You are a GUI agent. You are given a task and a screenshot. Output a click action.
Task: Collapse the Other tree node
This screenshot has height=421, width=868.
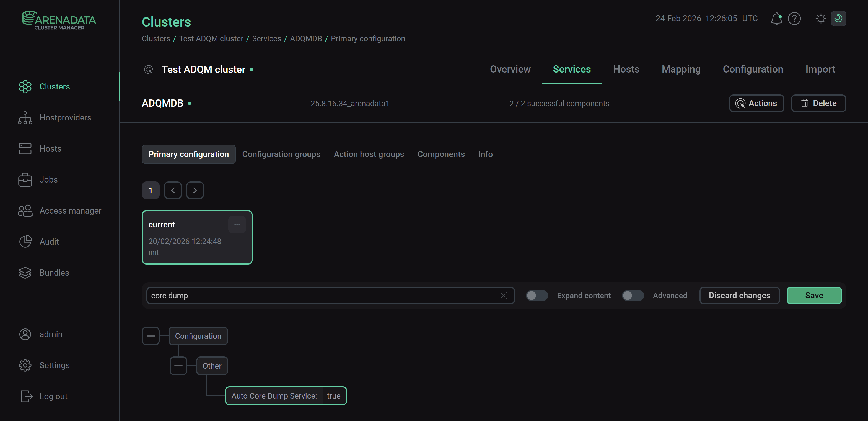pyautogui.click(x=178, y=366)
